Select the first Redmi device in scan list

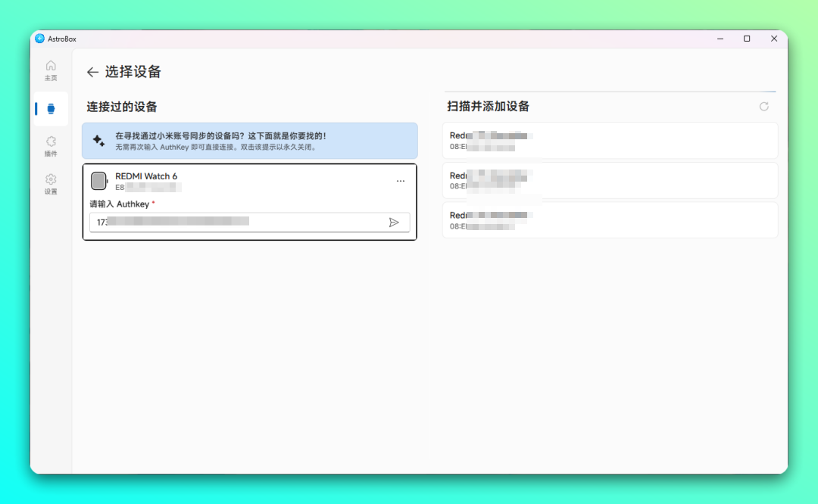(x=610, y=140)
